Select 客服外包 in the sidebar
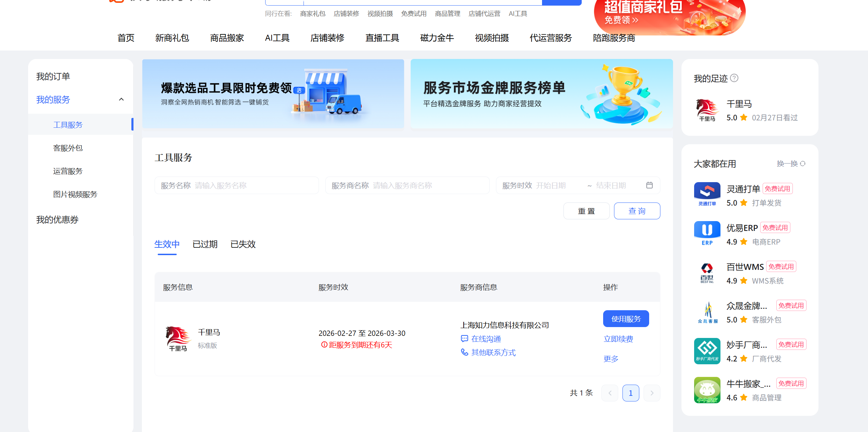Screen dimensions: 868x432 [x=68, y=148]
